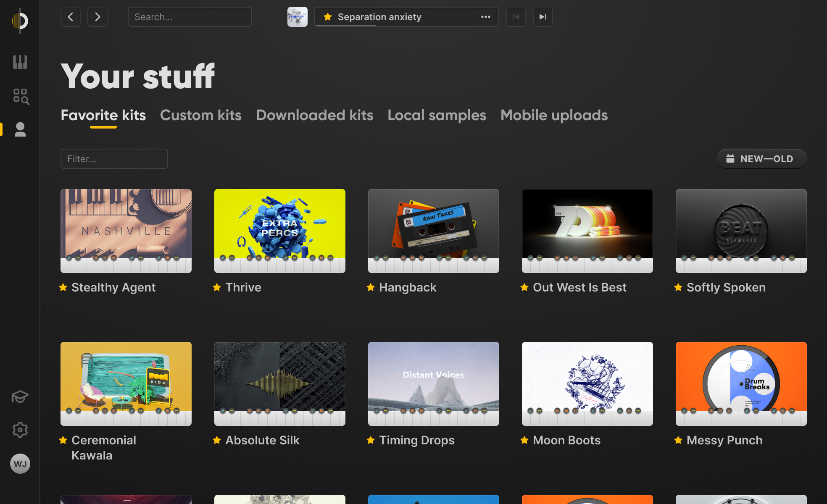Skip to the next kit with skip-forward icon

tap(543, 17)
